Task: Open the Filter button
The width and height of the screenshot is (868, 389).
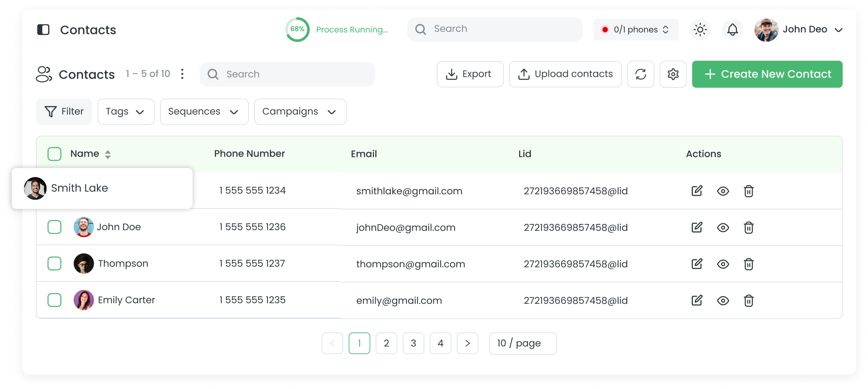Action: click(x=64, y=111)
